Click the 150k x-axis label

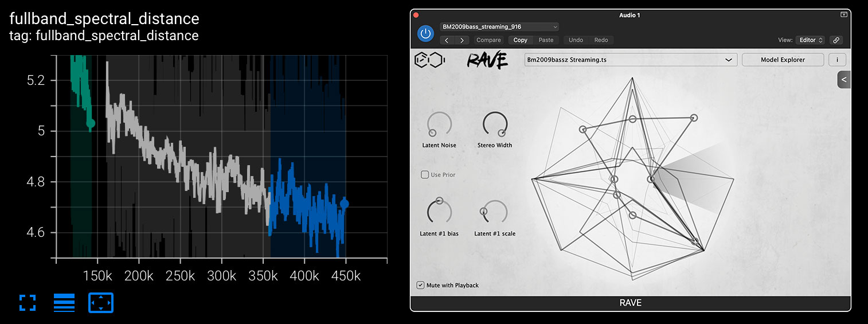(97, 276)
